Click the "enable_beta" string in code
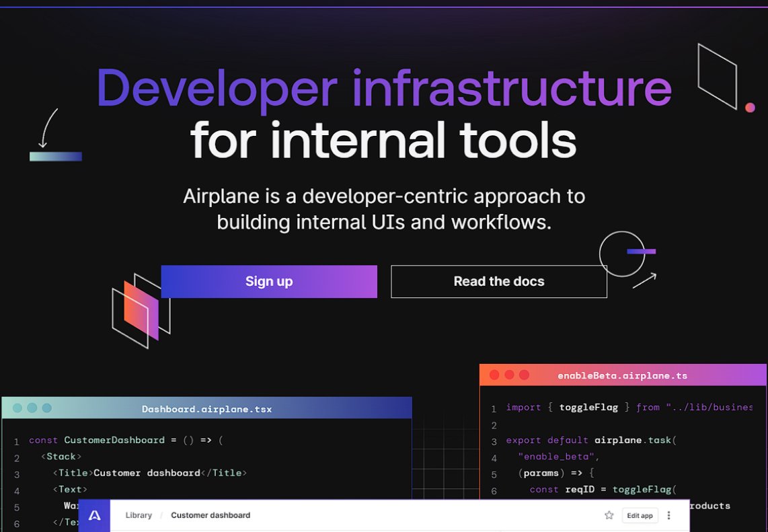Screen dimensions: 768x532 pyautogui.click(x=556, y=457)
